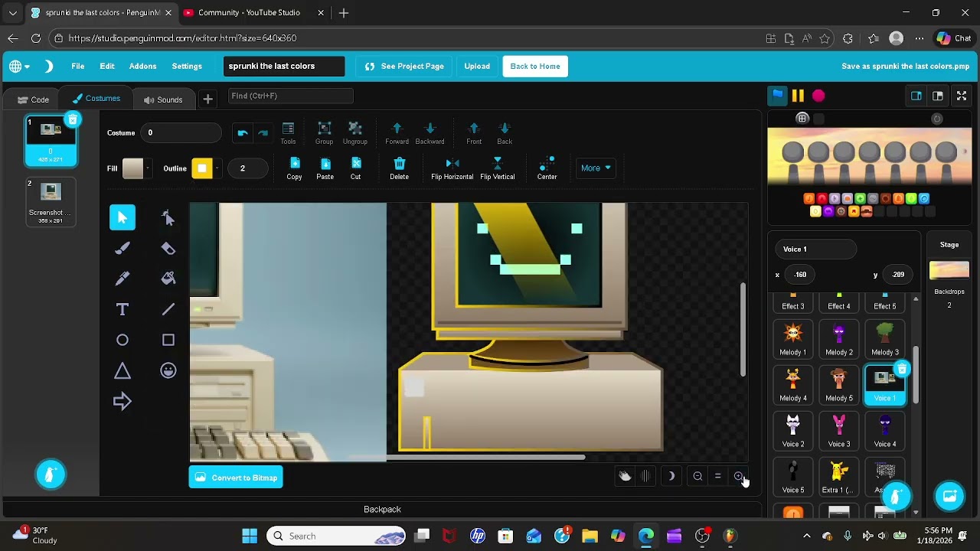
Task: Click Back to Home button
Action: pos(535,67)
